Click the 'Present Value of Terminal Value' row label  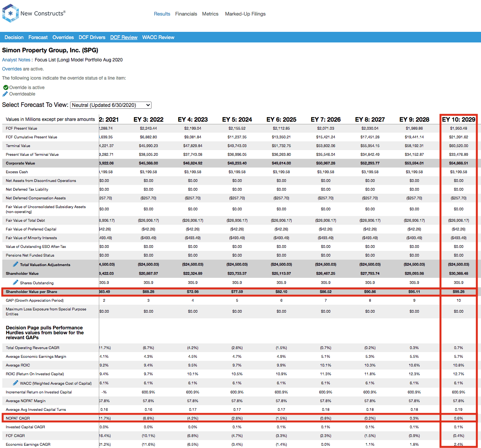pos(32,155)
